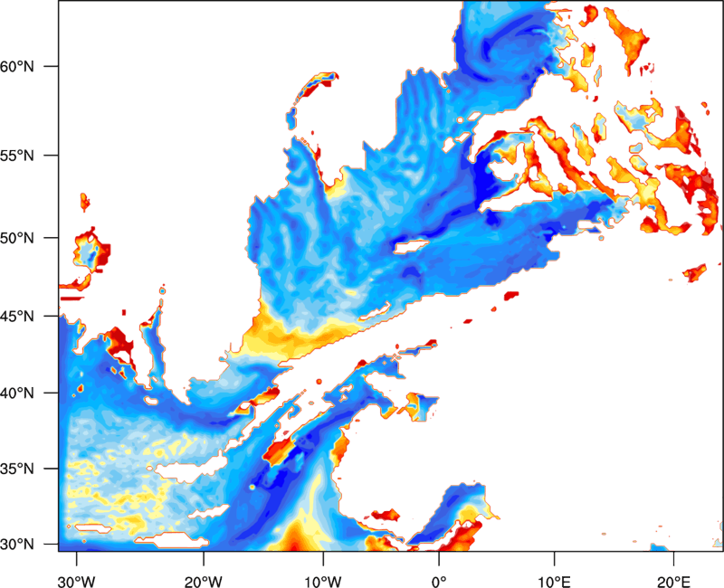Click the 35°N latitude label

[x=17, y=469]
